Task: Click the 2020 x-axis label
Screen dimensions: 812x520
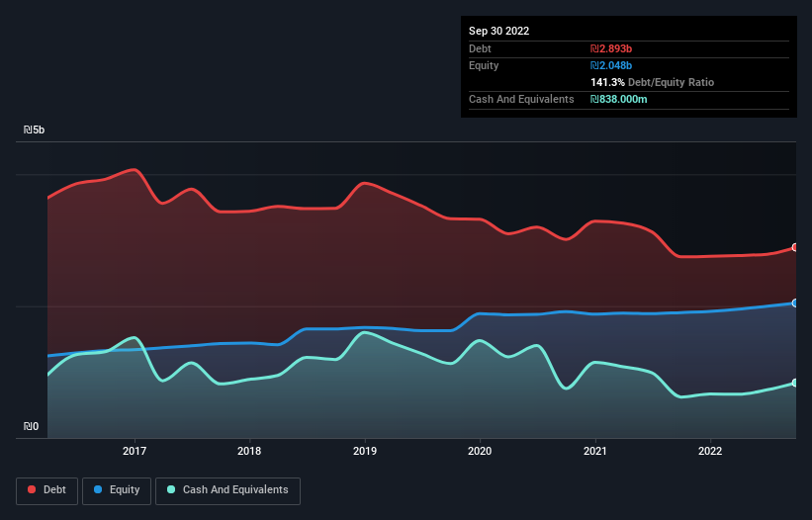Action: click(480, 451)
